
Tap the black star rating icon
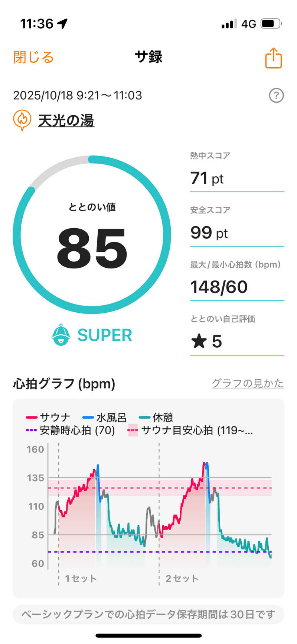[x=199, y=341]
